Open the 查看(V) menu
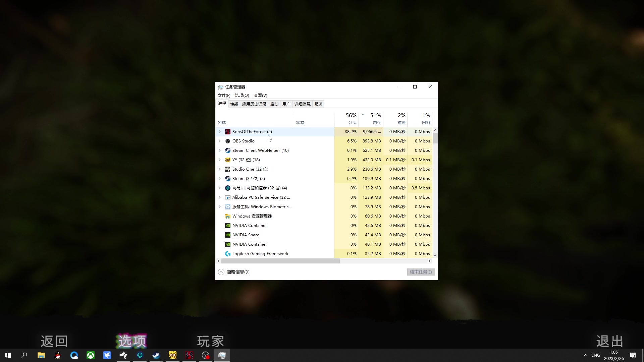The width and height of the screenshot is (644, 362). (x=260, y=96)
